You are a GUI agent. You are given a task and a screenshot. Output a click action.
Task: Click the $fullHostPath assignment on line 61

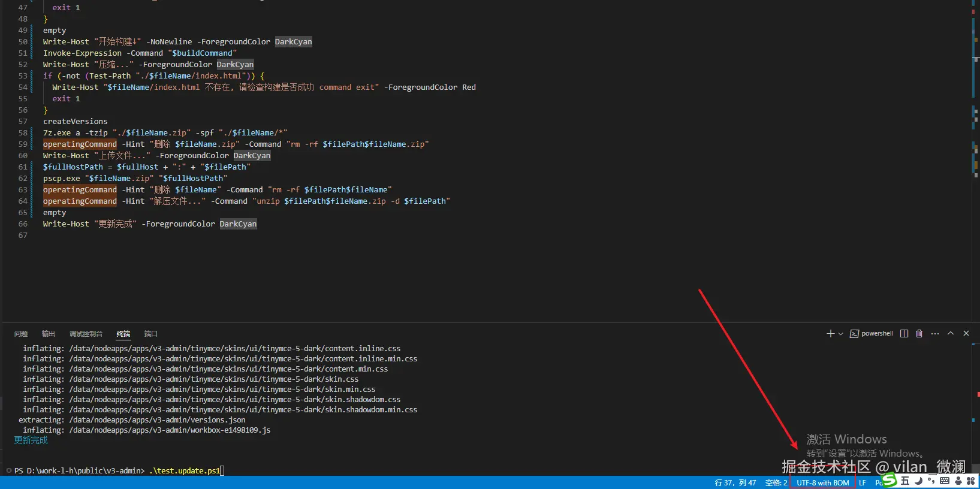pos(147,167)
